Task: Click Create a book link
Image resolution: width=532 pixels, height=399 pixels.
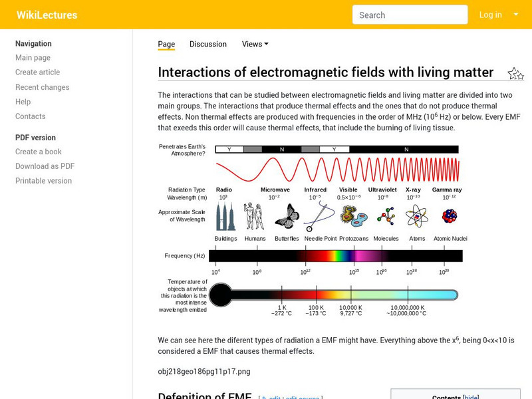Action: tap(39, 152)
